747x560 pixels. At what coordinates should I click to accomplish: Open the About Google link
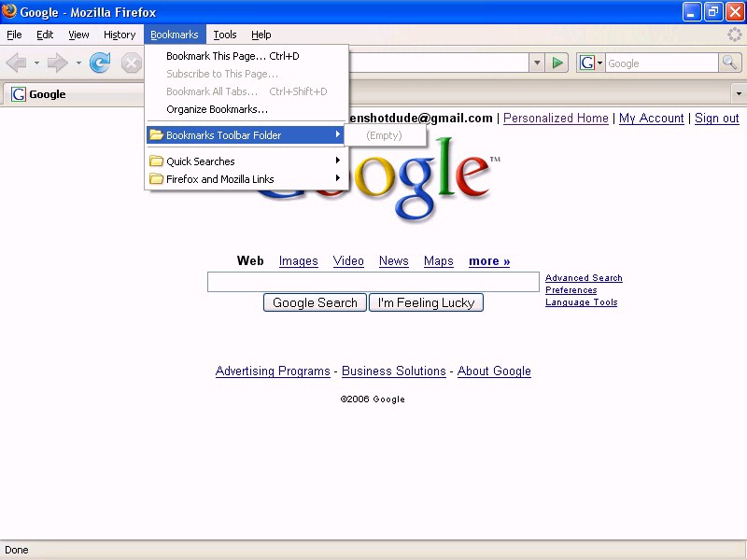pos(494,371)
